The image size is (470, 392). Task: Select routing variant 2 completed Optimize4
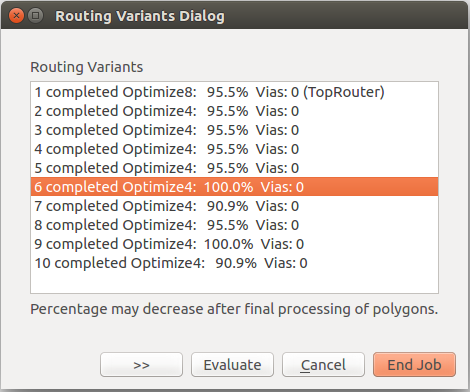[x=234, y=111]
